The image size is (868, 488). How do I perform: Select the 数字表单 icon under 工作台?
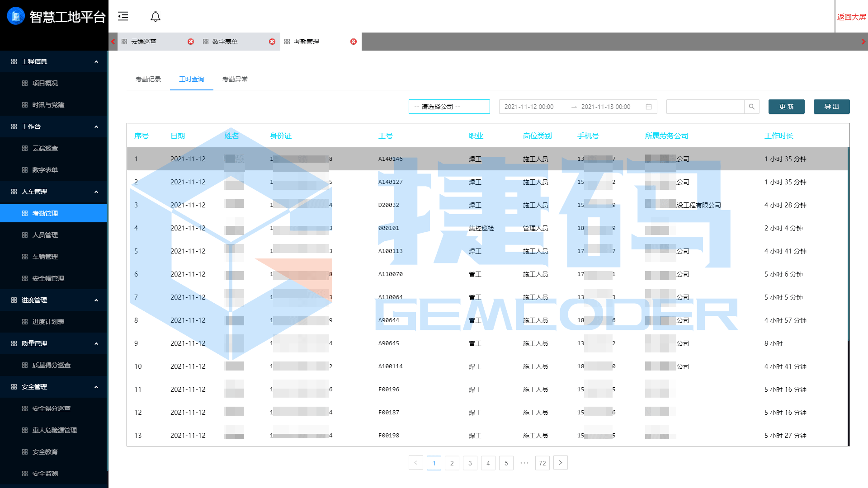coord(25,170)
